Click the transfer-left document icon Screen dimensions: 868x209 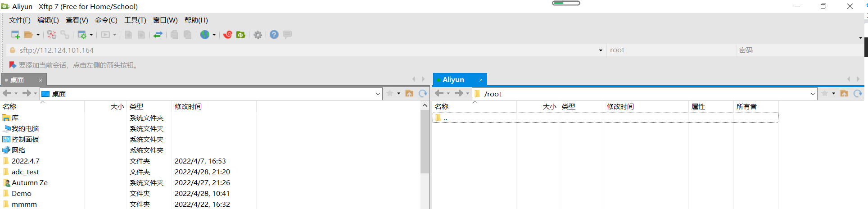[128, 35]
